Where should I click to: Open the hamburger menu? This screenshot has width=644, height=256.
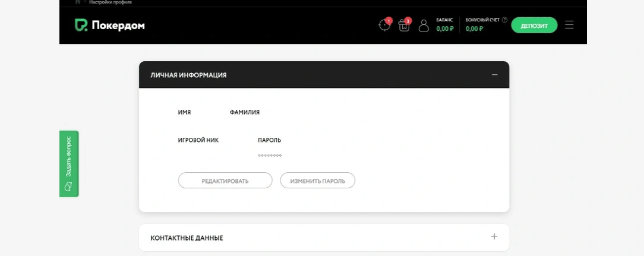(569, 25)
